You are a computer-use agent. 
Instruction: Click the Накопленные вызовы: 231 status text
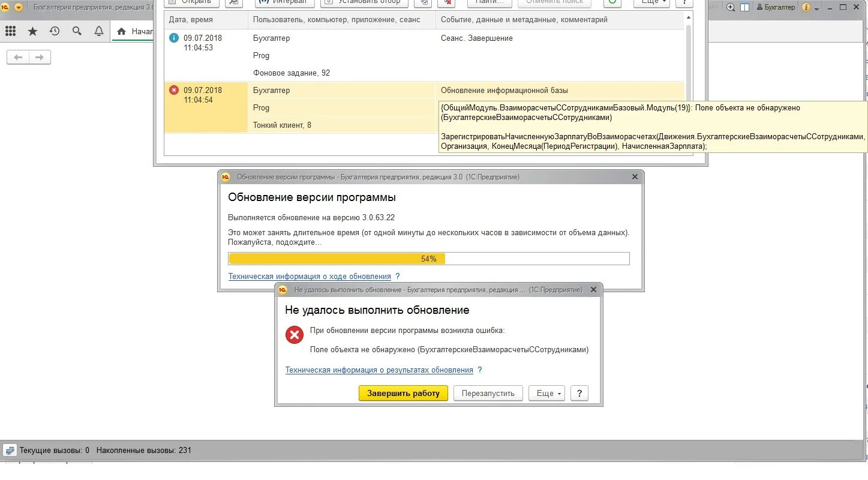coord(144,450)
